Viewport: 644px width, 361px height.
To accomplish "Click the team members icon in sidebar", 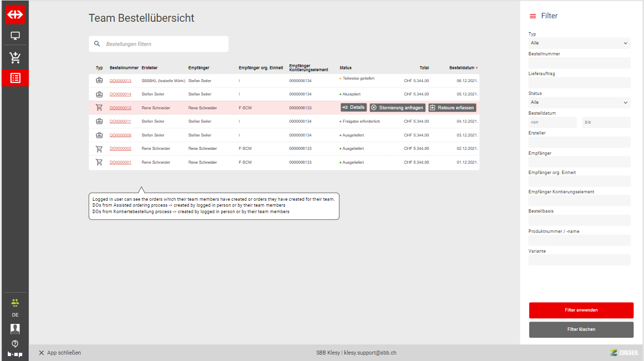I will pos(15,302).
